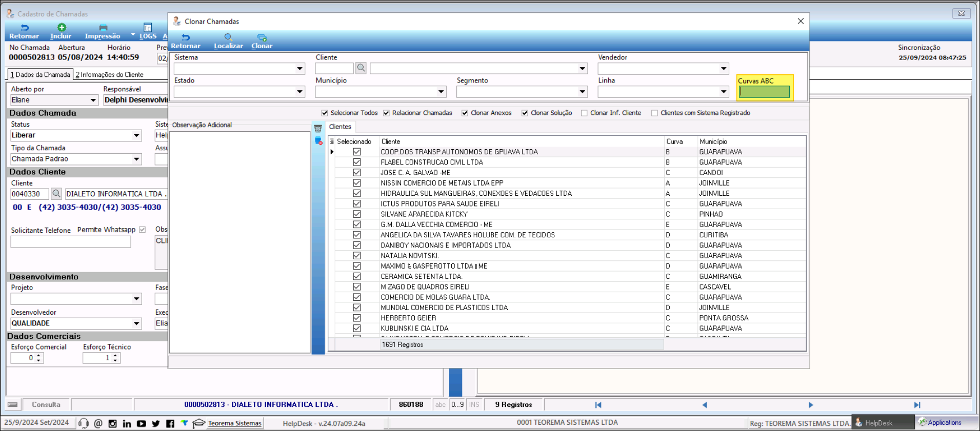Go to previous record arrow

click(x=705, y=405)
